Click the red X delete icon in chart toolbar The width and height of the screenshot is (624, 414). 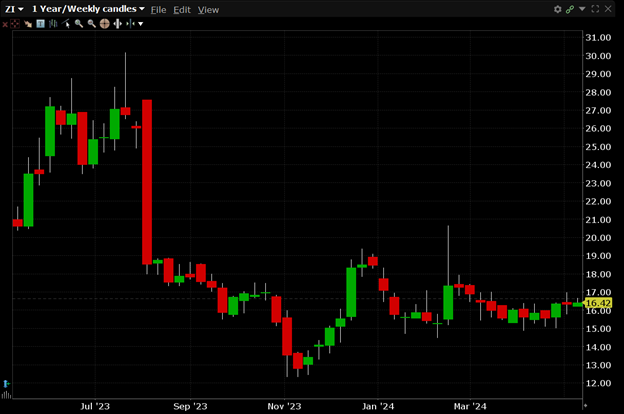click(x=5, y=24)
